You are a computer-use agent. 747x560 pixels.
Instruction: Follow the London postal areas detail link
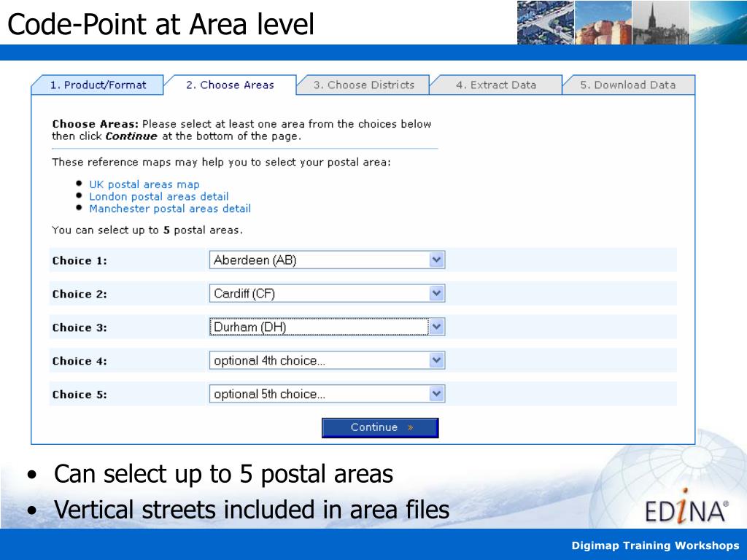(x=158, y=197)
